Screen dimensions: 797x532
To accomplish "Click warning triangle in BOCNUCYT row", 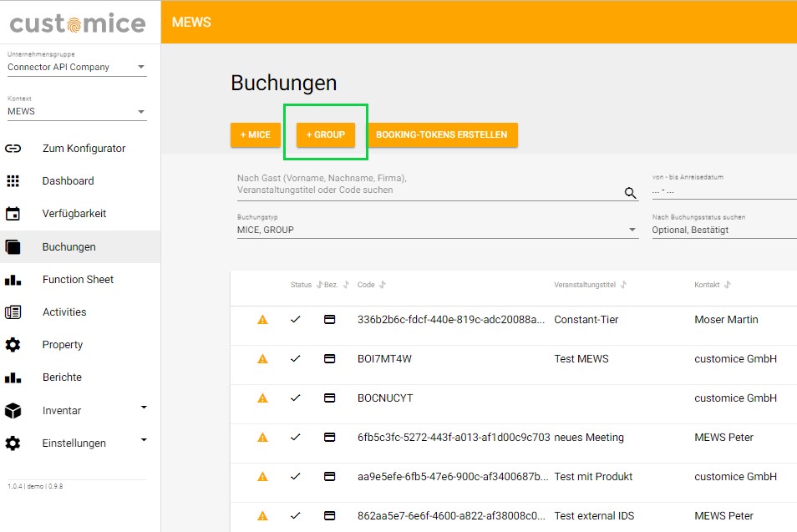I will tap(262, 398).
